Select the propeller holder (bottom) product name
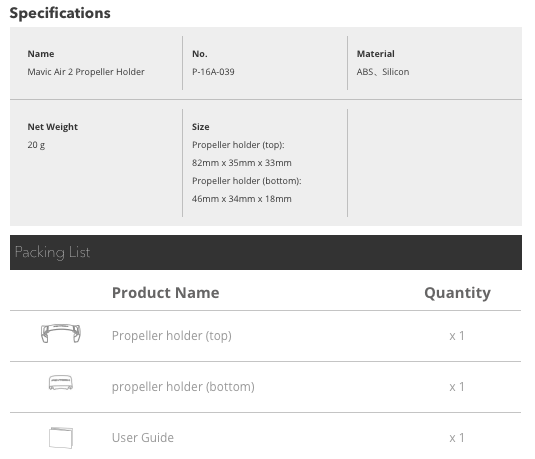This screenshot has width=535, height=459. tap(183, 387)
